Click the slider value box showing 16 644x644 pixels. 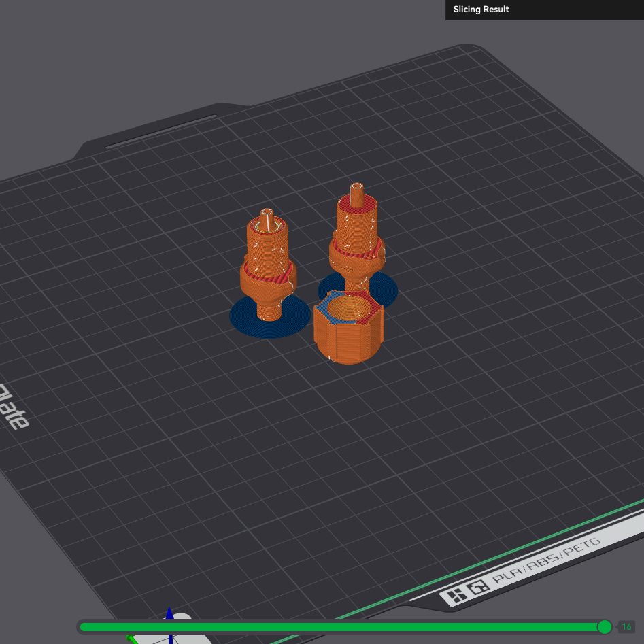[626, 627]
